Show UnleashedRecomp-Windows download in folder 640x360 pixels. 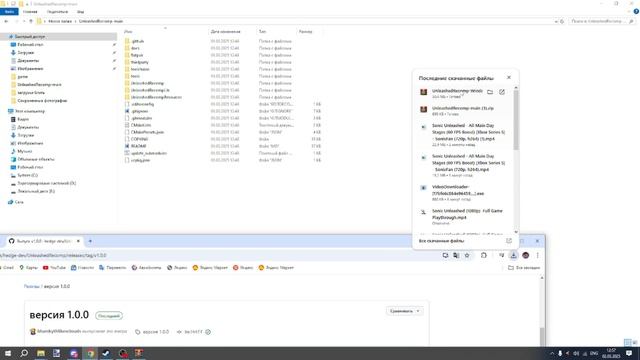coord(490,92)
